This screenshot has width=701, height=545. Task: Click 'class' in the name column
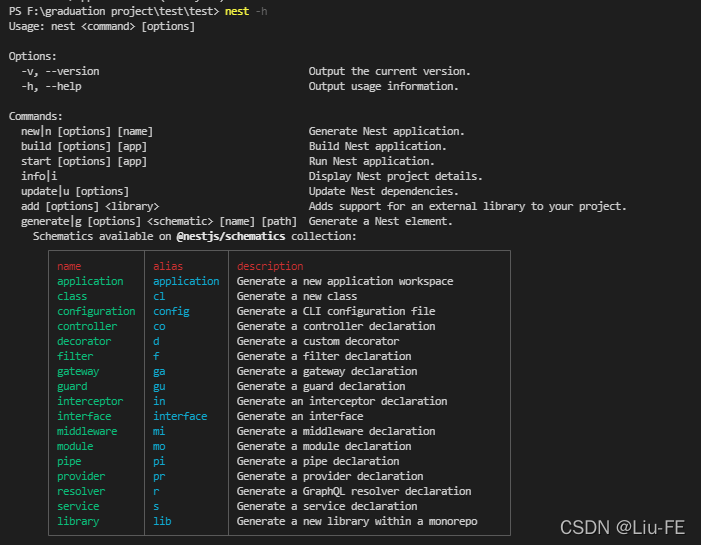pyautogui.click(x=72, y=296)
